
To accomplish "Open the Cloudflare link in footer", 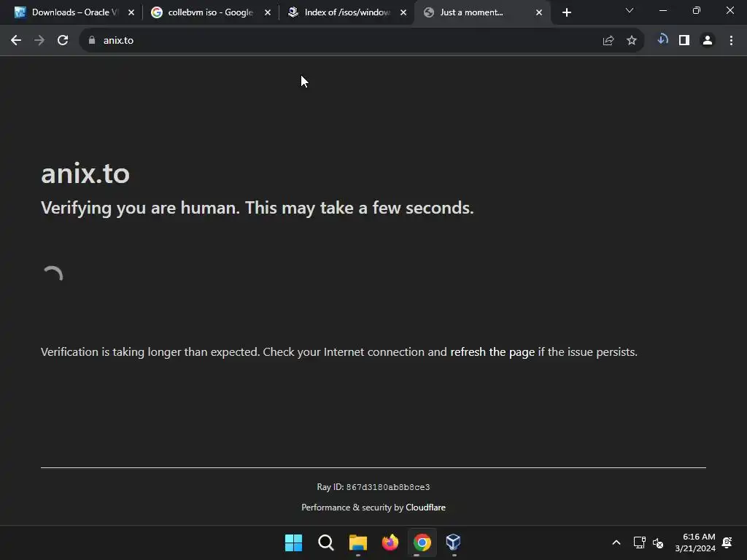I will point(425,507).
